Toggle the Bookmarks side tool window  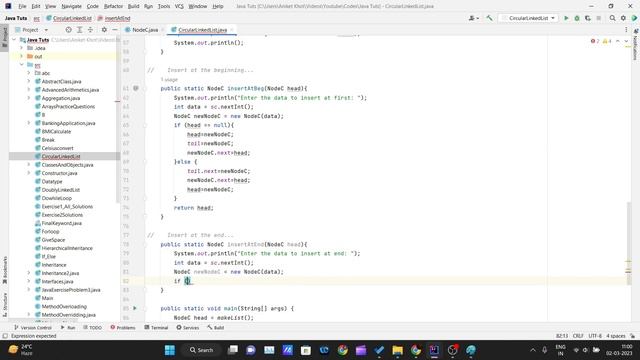(5, 270)
